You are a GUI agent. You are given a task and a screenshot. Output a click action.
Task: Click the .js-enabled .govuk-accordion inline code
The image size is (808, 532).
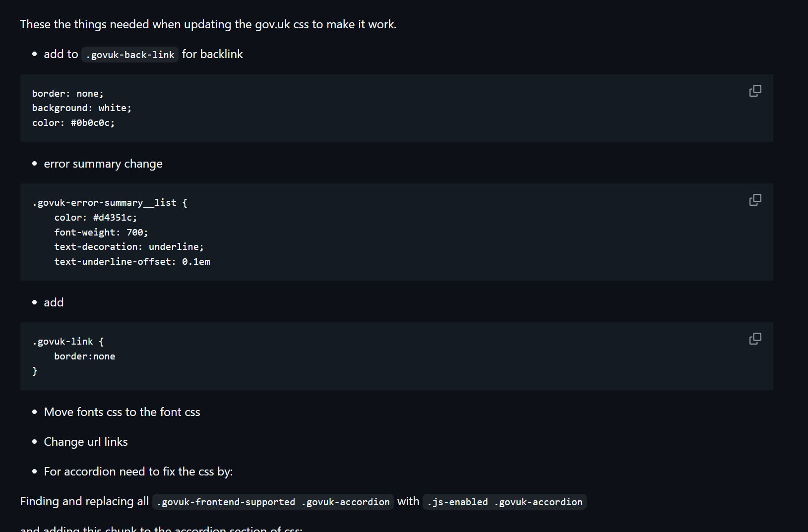pos(504,502)
